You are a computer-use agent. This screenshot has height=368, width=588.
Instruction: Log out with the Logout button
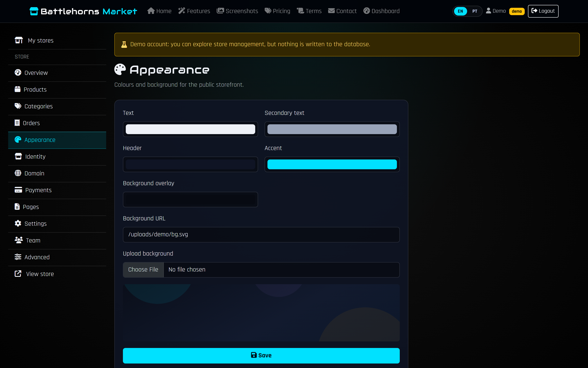(x=543, y=11)
